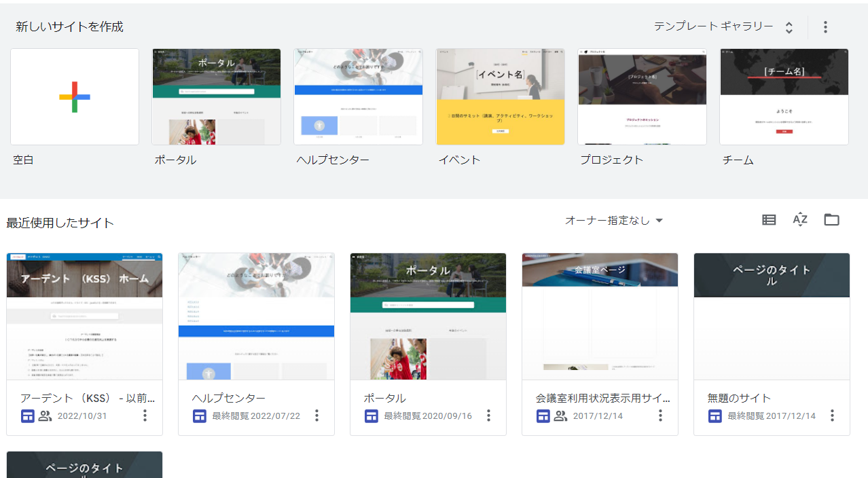Viewport: 868px width, 478px height.
Task: Pick the イベント template
Action: pos(500,96)
